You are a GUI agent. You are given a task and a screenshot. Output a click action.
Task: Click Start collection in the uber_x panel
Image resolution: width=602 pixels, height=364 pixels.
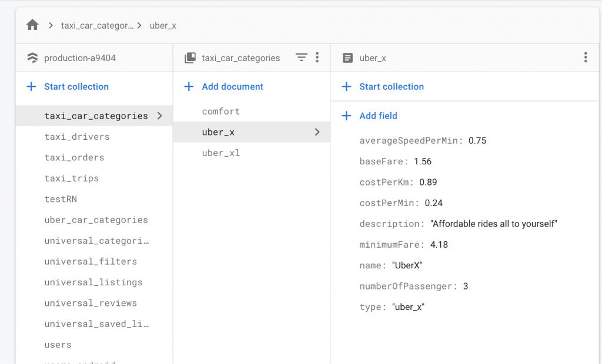click(x=391, y=86)
